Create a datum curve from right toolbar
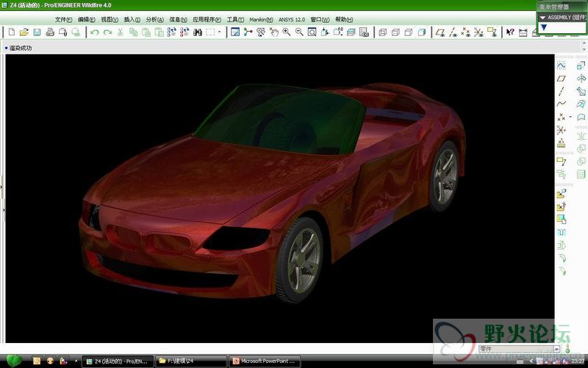Screen dimensions: 588x368 pyautogui.click(x=561, y=104)
